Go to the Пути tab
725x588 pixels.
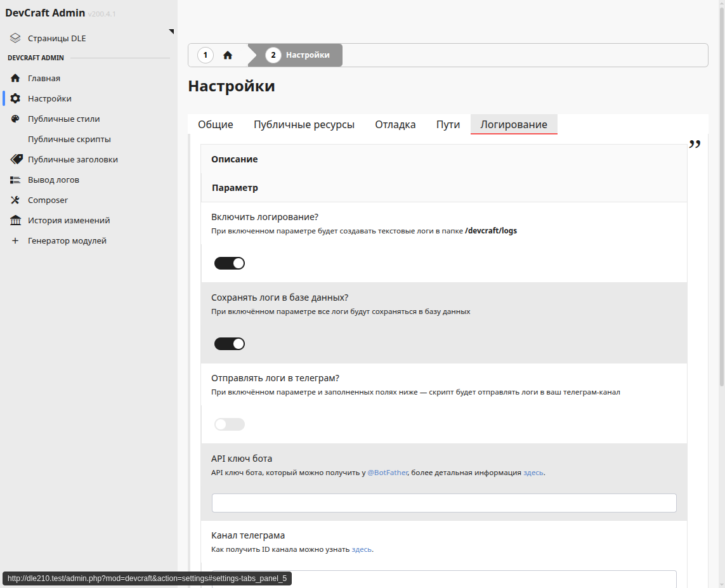coord(448,124)
